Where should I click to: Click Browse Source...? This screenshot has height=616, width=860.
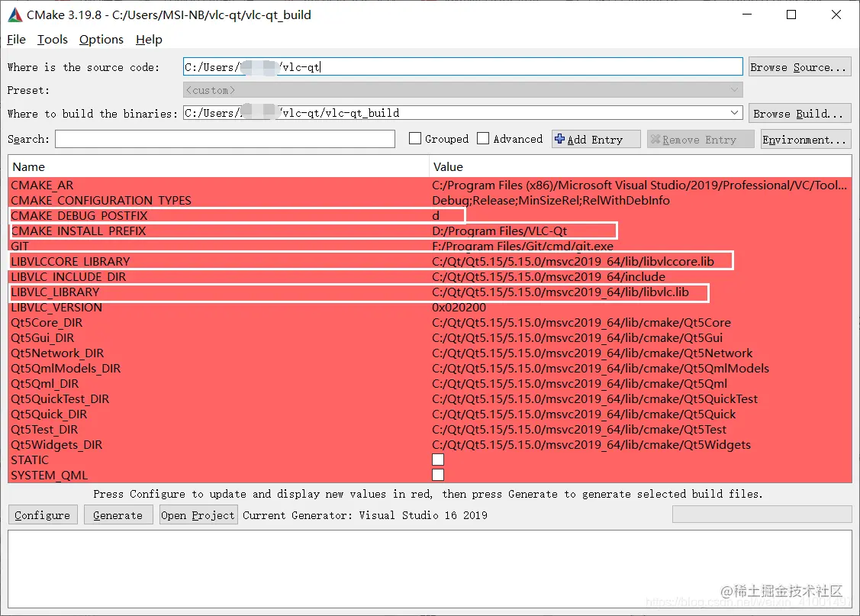click(799, 67)
